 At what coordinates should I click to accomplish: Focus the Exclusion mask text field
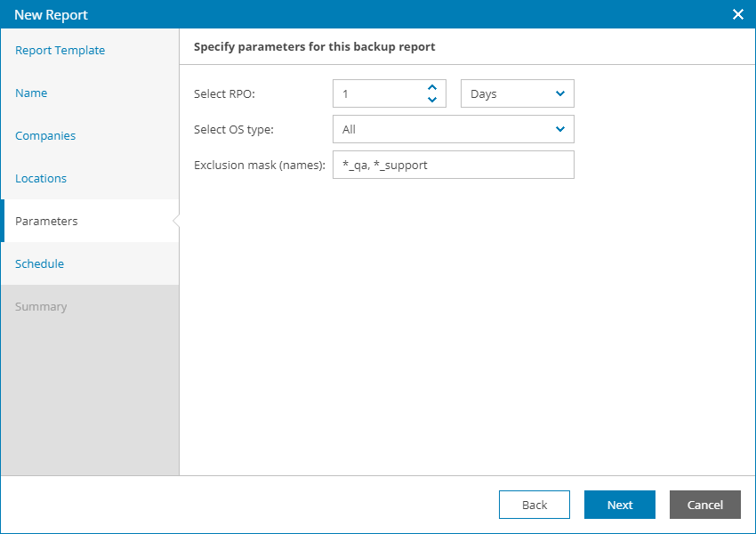pyautogui.click(x=453, y=165)
